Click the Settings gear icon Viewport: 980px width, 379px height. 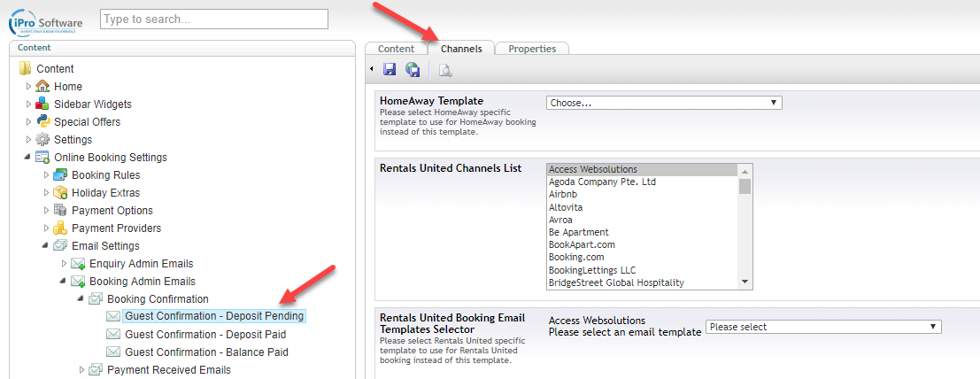point(42,139)
